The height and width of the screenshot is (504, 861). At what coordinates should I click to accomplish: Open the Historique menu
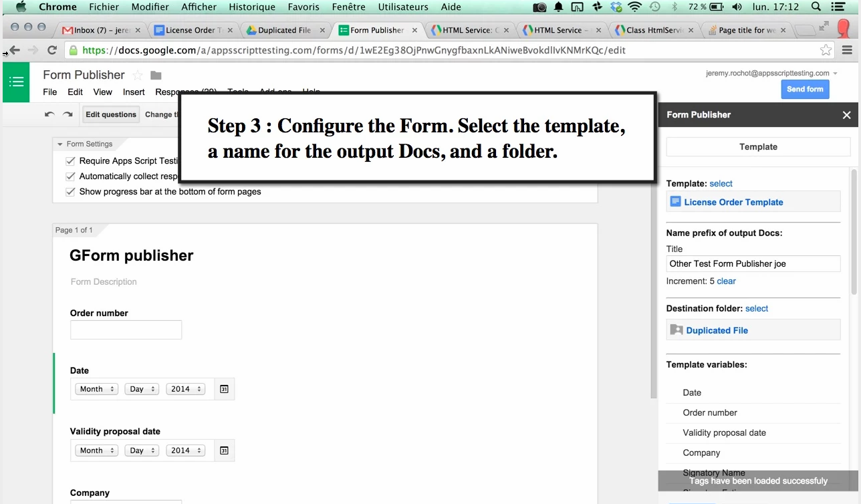click(252, 7)
